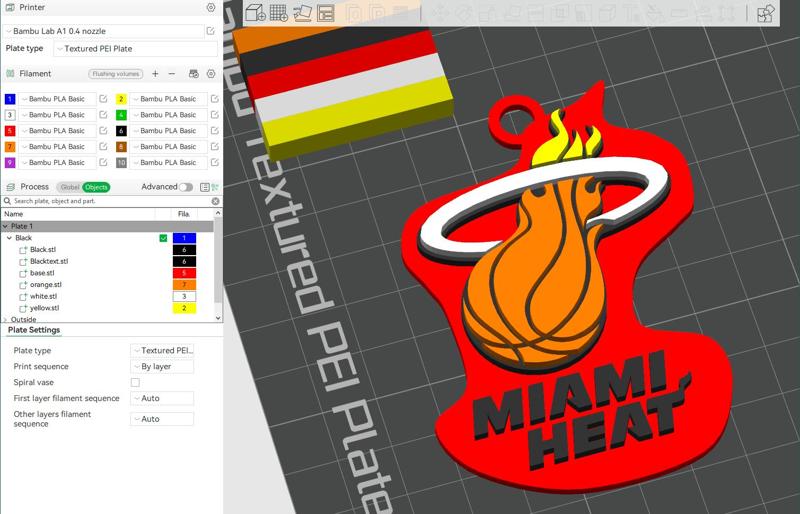Click the compare presets icon beside Advanced
The height and width of the screenshot is (514, 800).
click(215, 187)
